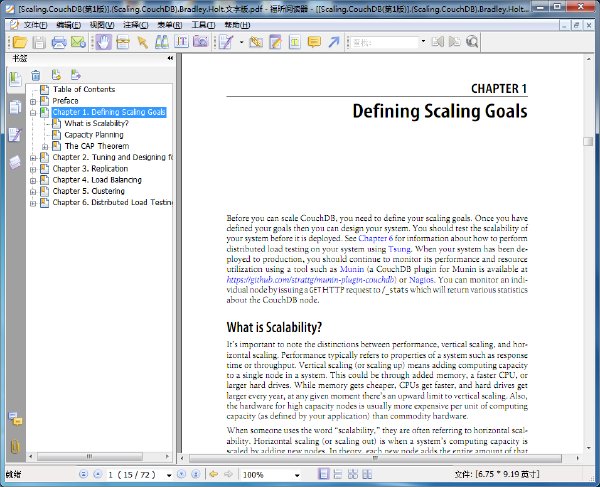Click the note-with-pencil annotation icon

[276, 42]
